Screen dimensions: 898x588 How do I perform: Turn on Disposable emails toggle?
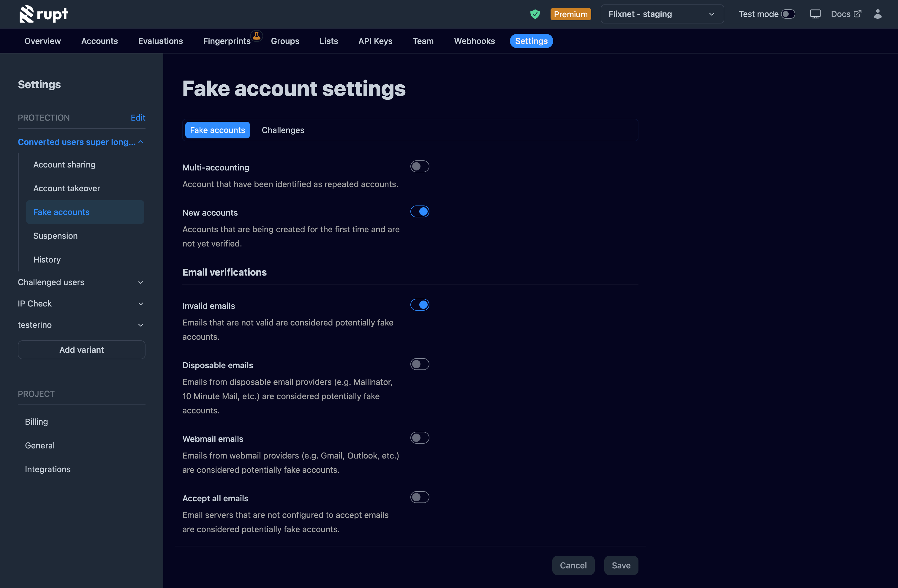pos(420,364)
